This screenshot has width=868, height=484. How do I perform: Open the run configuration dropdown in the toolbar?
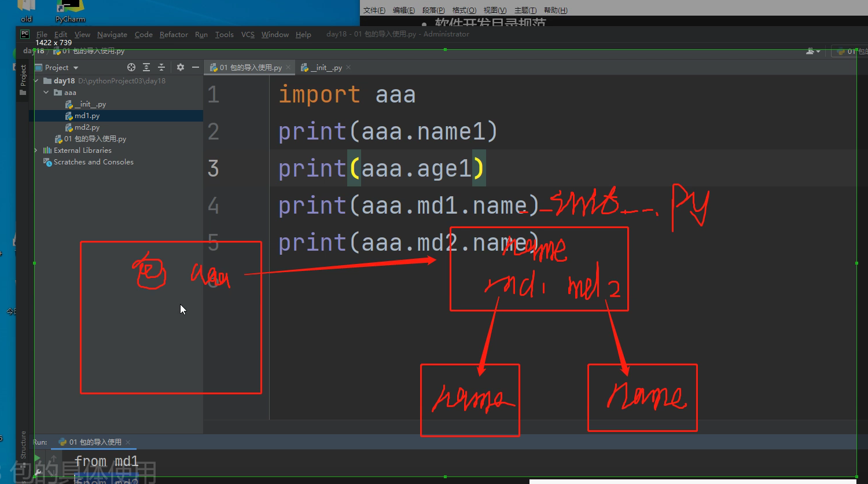pyautogui.click(x=851, y=51)
